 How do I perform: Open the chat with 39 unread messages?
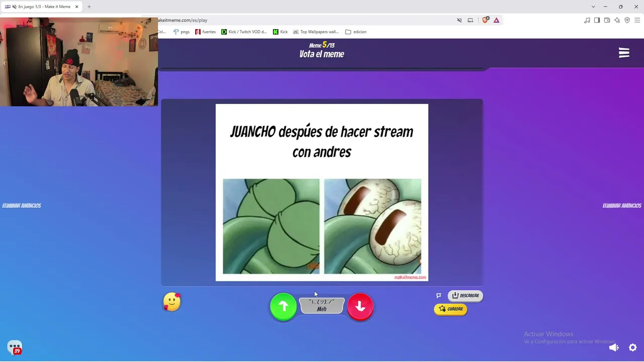pos(15,347)
